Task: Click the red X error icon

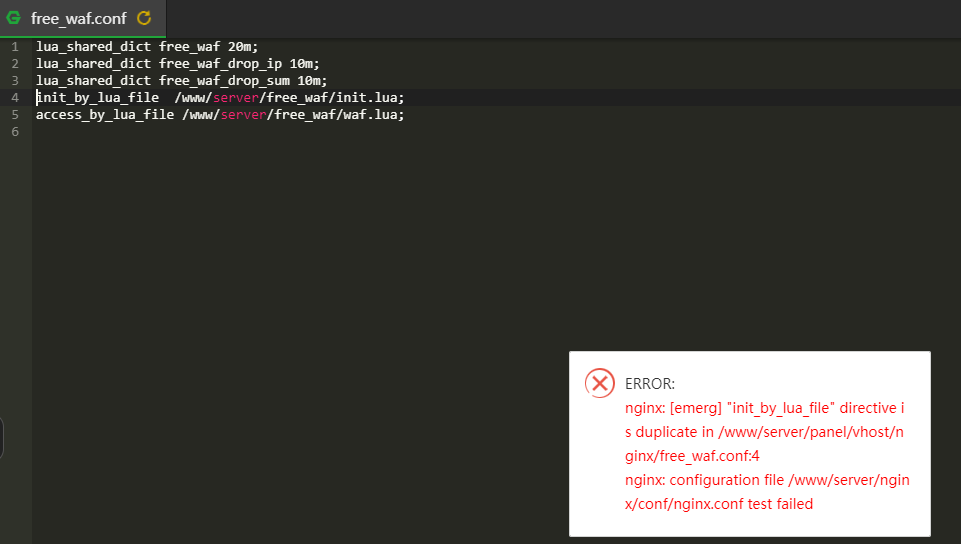Action: pos(599,383)
